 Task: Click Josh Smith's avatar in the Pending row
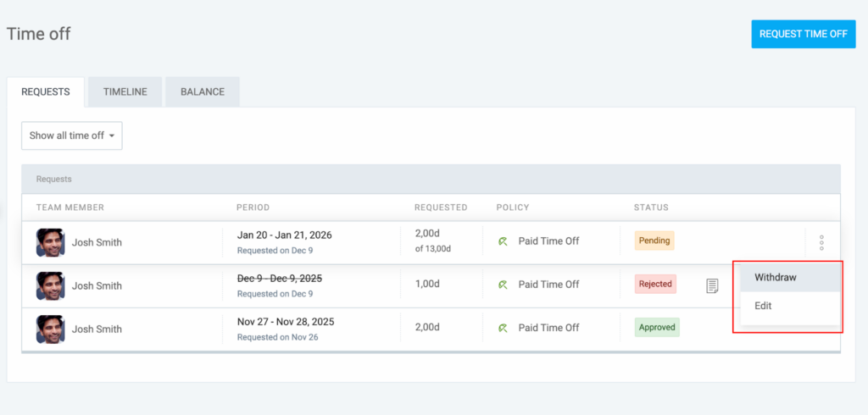[50, 242]
